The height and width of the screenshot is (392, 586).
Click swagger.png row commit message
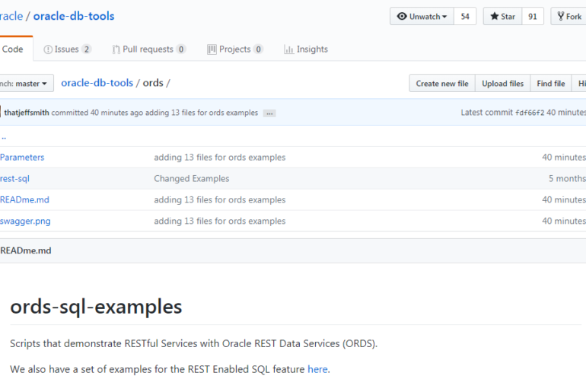click(220, 221)
